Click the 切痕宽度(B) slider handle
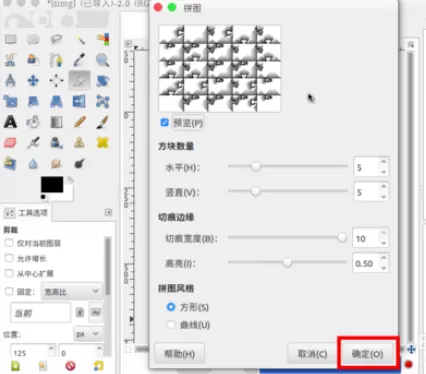The width and height of the screenshot is (426, 374). tap(342, 238)
